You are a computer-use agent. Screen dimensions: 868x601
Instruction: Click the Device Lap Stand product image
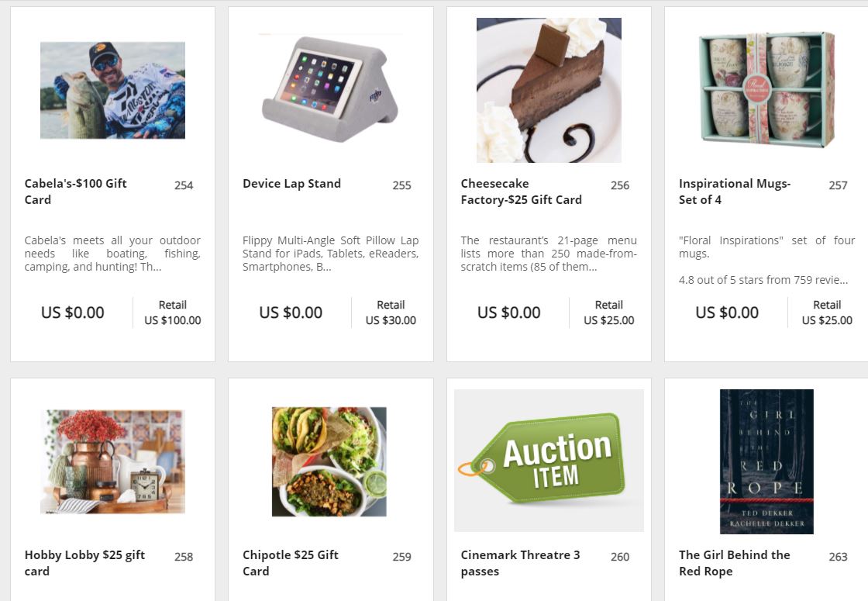coord(331,90)
